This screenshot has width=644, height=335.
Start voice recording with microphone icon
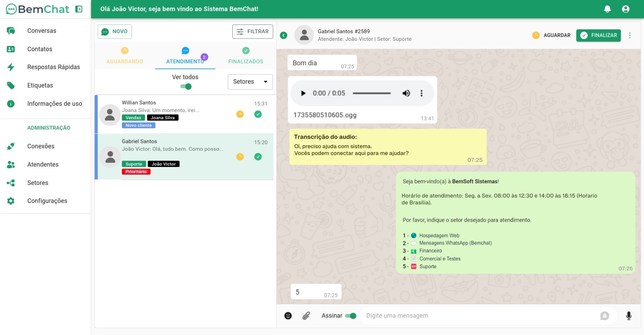(629, 316)
